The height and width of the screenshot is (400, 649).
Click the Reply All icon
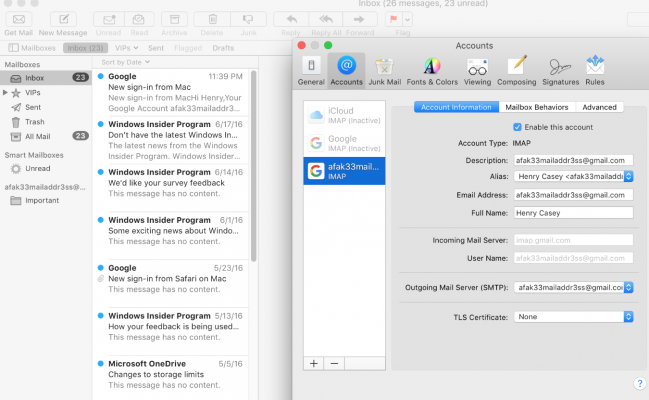coord(326,19)
